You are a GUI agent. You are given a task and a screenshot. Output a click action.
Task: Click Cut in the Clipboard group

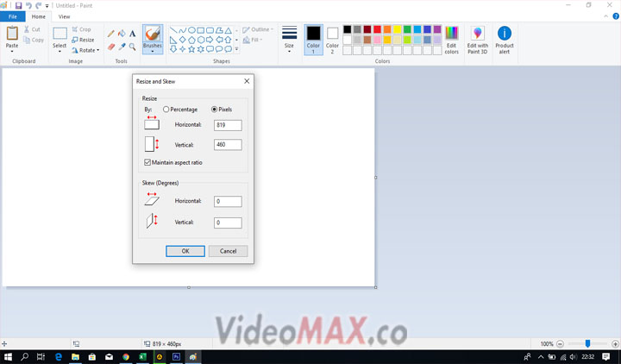click(32, 29)
